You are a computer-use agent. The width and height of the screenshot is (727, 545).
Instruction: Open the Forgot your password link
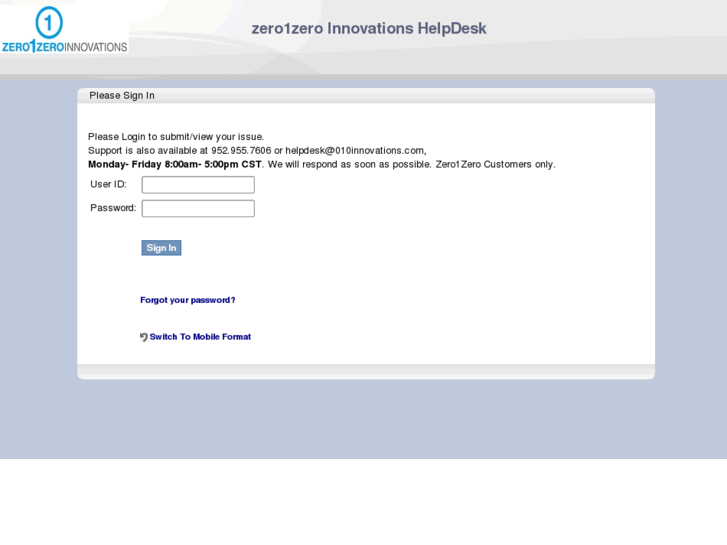pos(188,300)
